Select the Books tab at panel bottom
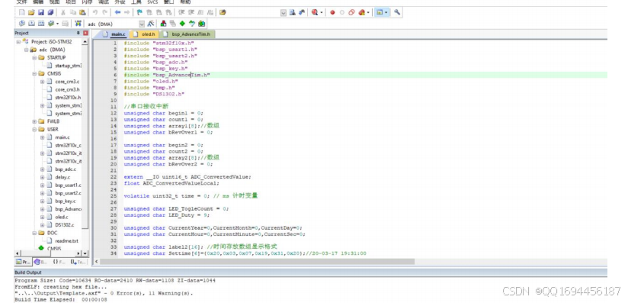The image size is (644, 303). click(41, 262)
